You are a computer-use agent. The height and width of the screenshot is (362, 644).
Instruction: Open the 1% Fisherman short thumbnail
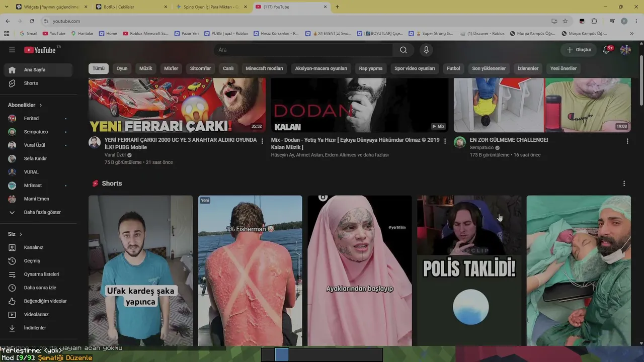tap(250, 270)
